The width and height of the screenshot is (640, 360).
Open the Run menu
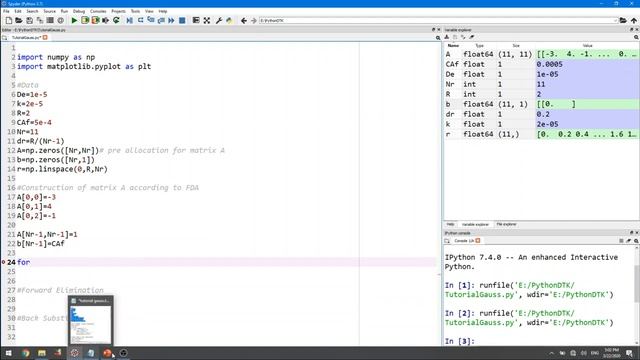(64, 11)
